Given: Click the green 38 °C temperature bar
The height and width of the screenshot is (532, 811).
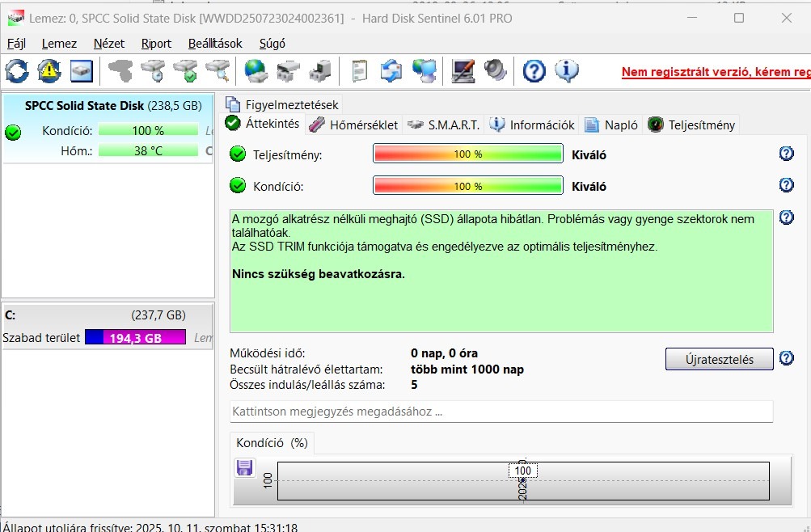Looking at the screenshot, I should coord(149,150).
